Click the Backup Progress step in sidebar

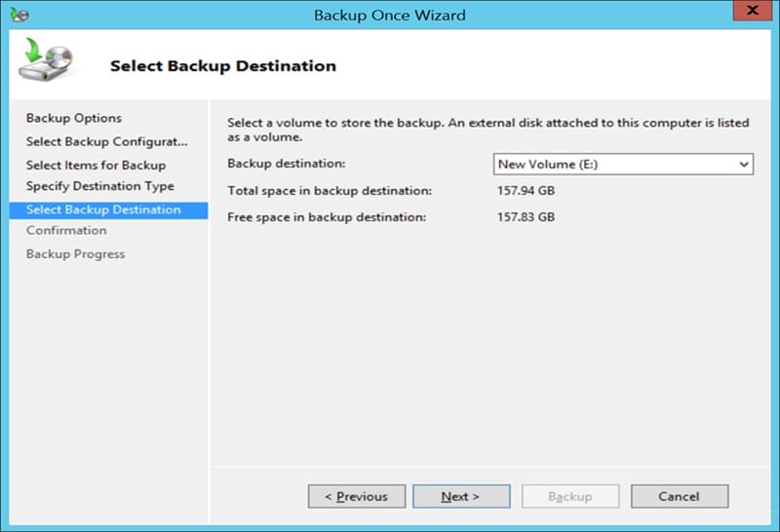coord(75,254)
